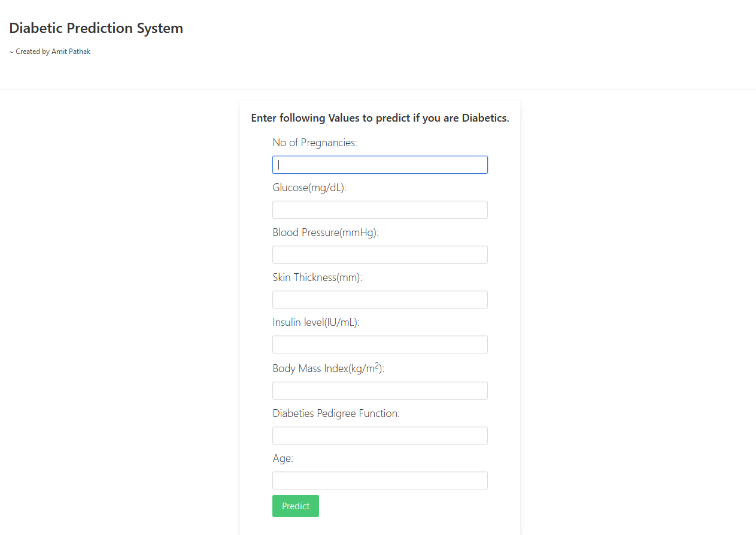
Task: Click the form instruction heading text
Action: point(379,118)
